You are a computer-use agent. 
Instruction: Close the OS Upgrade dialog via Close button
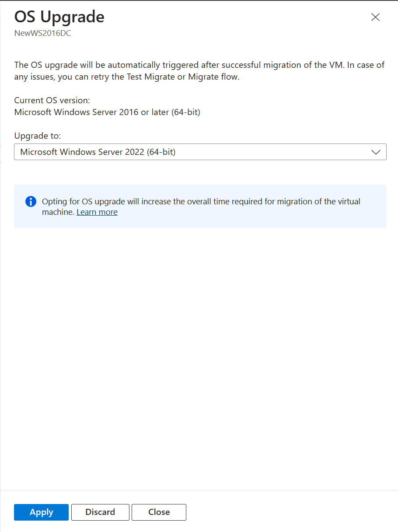pos(158,512)
